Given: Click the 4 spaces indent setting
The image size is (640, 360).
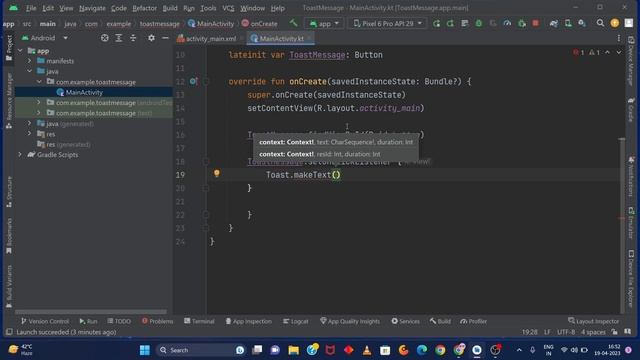Looking at the screenshot, I should (593, 332).
